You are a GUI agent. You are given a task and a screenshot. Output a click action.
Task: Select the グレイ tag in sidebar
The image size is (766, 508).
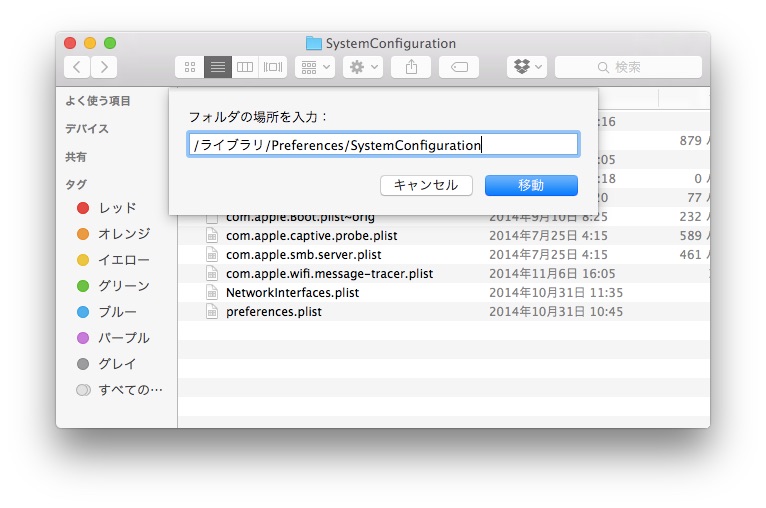click(107, 364)
